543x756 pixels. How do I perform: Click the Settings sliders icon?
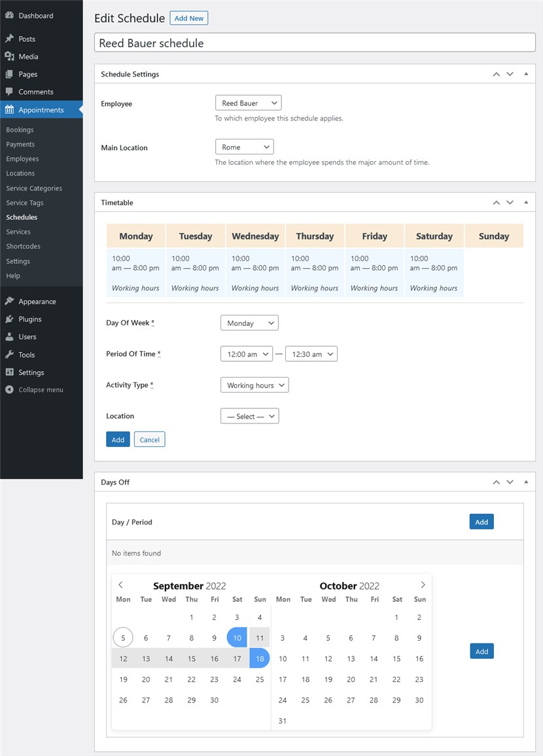[9, 372]
